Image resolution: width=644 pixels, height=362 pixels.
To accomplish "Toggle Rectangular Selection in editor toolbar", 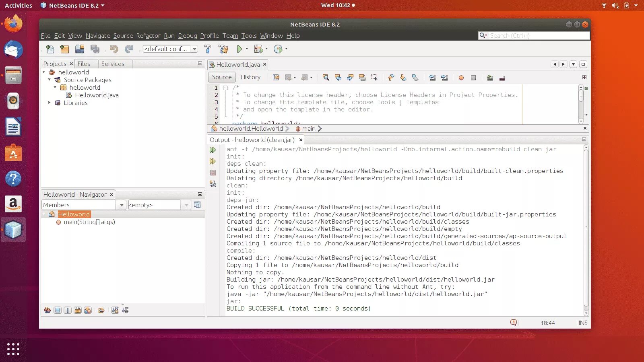I will (x=374, y=78).
